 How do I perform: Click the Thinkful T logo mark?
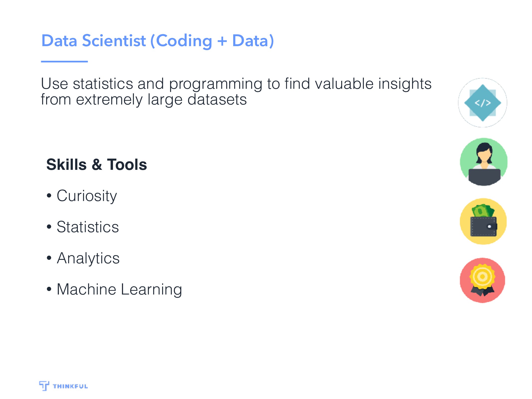(44, 386)
